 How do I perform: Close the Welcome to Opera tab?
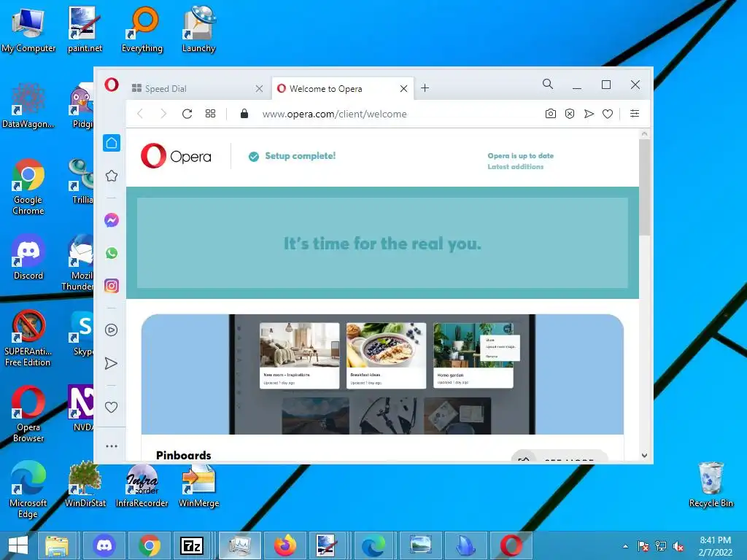coord(403,88)
